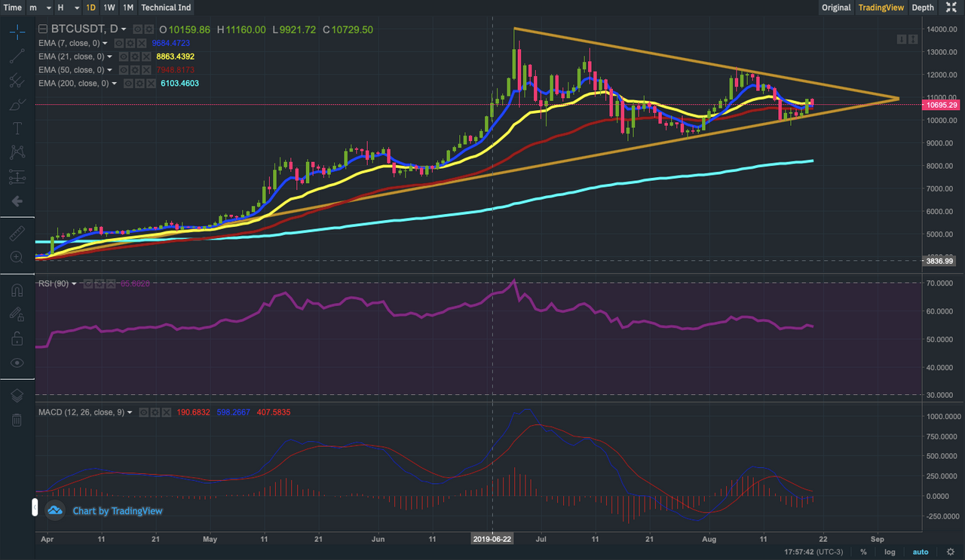965x560 pixels.
Task: Hide EMA (7, close, 0) indicator
Action: click(119, 43)
